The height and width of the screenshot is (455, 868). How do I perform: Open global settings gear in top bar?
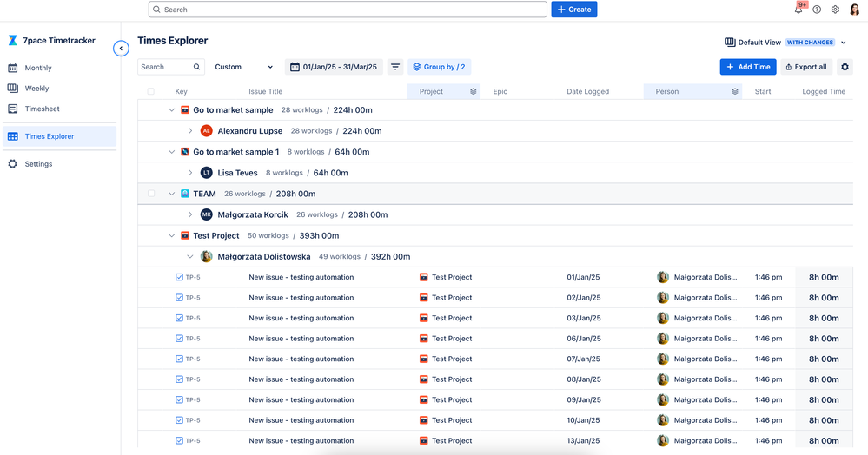(x=835, y=10)
